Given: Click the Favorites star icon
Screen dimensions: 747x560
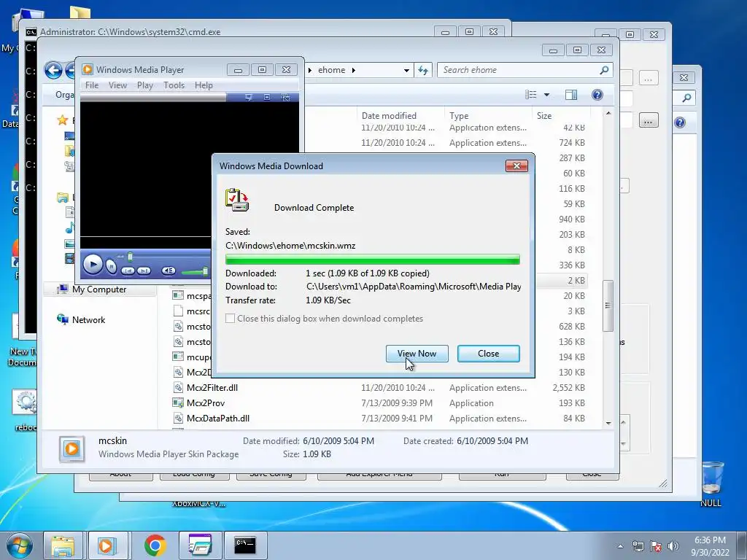Looking at the screenshot, I should pyautogui.click(x=62, y=120).
